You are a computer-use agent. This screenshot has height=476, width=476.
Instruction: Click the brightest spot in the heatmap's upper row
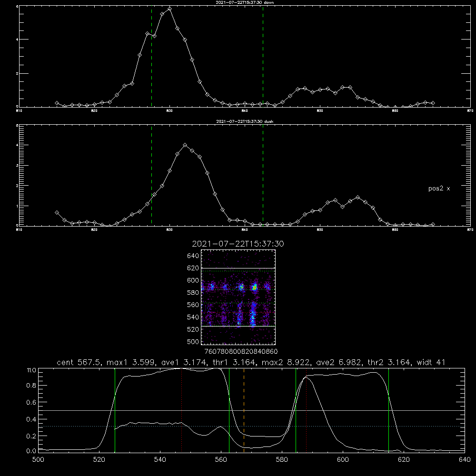click(255, 287)
